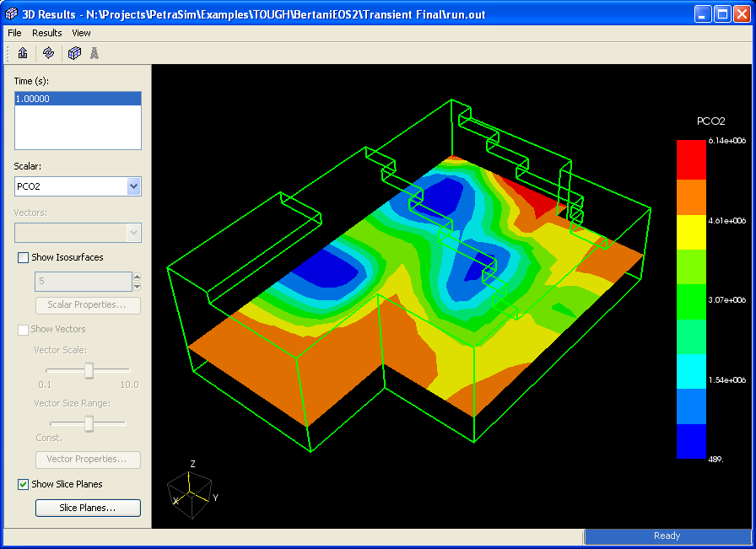Select time step 1.00000 in list
Viewport: 756px width, 549px height.
(78, 99)
